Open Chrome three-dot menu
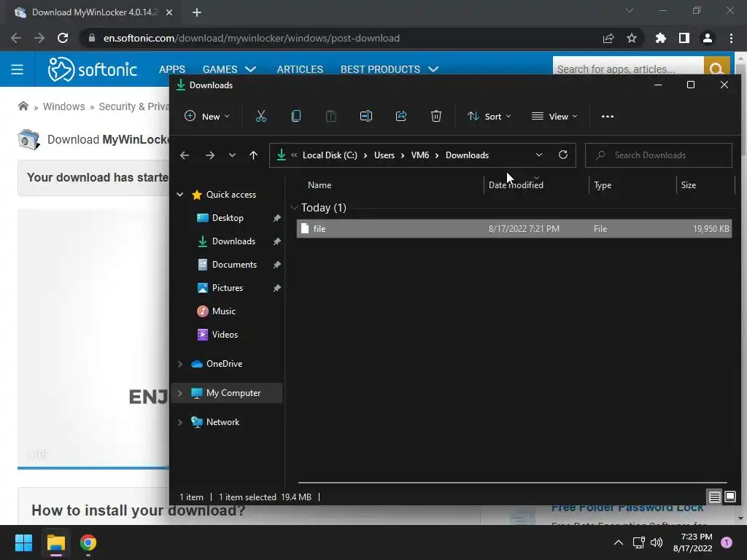 [731, 38]
